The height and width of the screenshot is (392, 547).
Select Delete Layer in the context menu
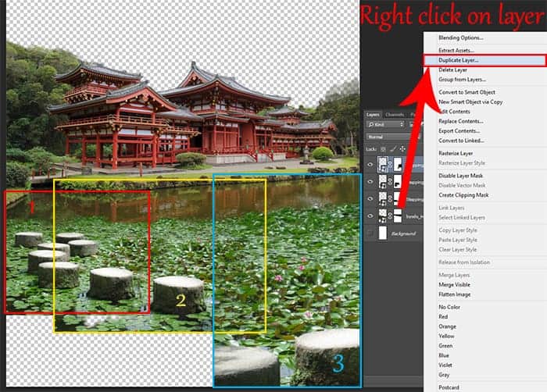pyautogui.click(x=452, y=69)
